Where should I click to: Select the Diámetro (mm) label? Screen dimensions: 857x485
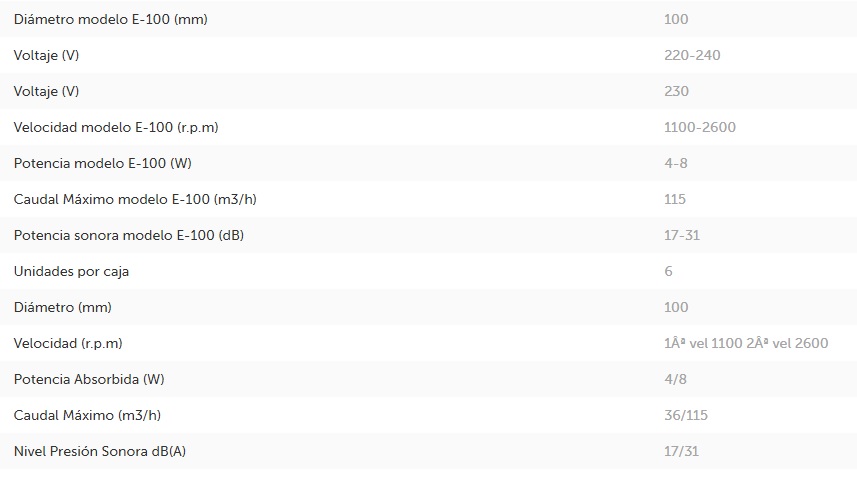[62, 307]
